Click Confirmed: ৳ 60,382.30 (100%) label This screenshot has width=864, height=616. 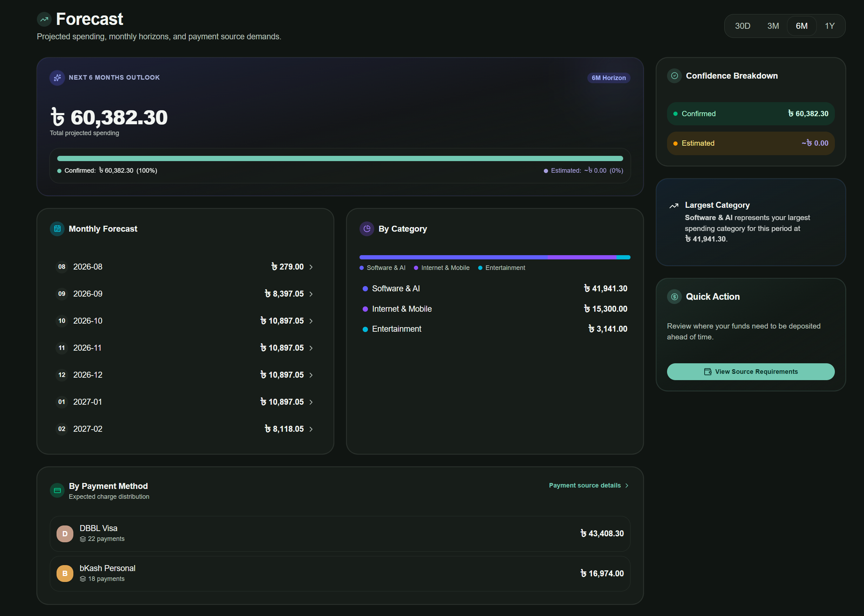(107, 171)
